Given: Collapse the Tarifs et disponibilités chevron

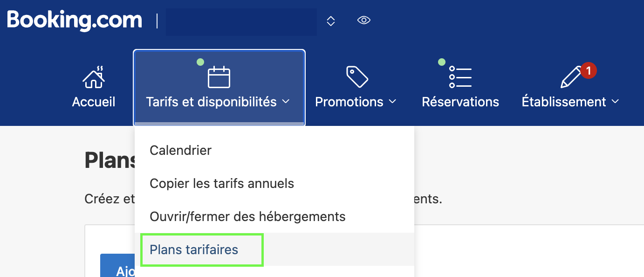Looking at the screenshot, I should point(286,101).
